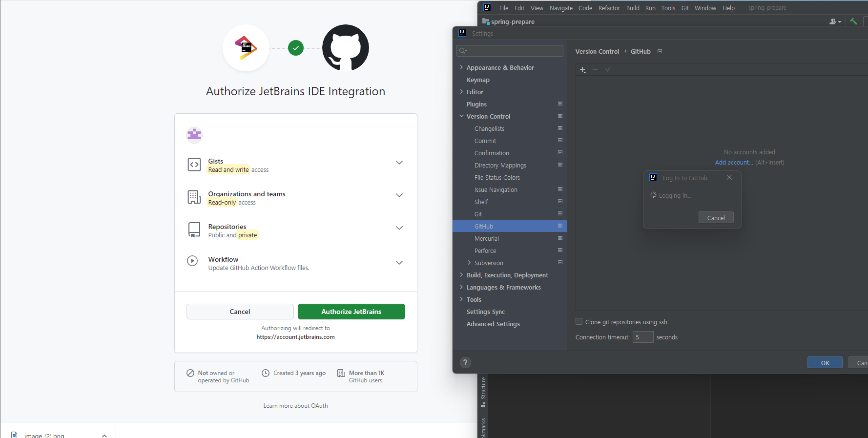Select Keymap in settings tree

478,80
